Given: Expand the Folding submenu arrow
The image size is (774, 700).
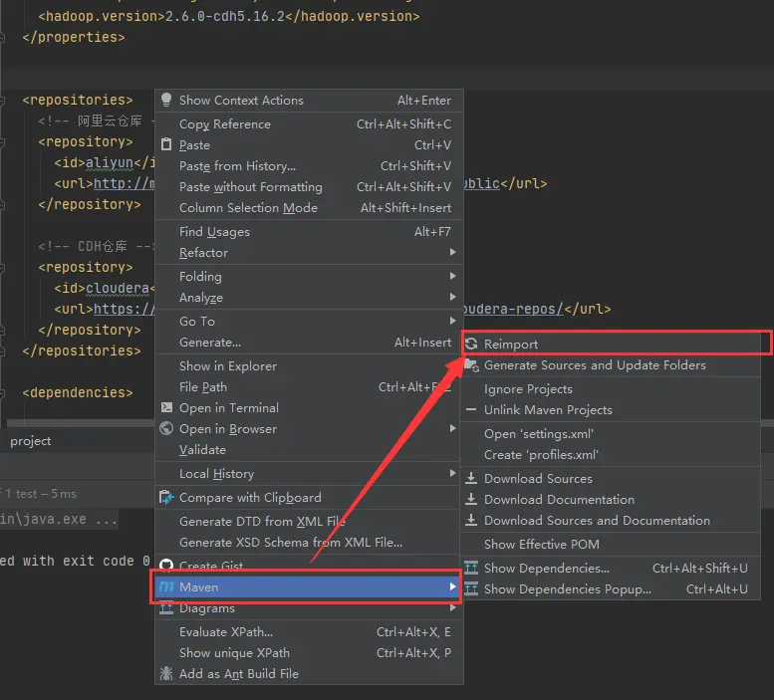Looking at the screenshot, I should click(x=452, y=276).
